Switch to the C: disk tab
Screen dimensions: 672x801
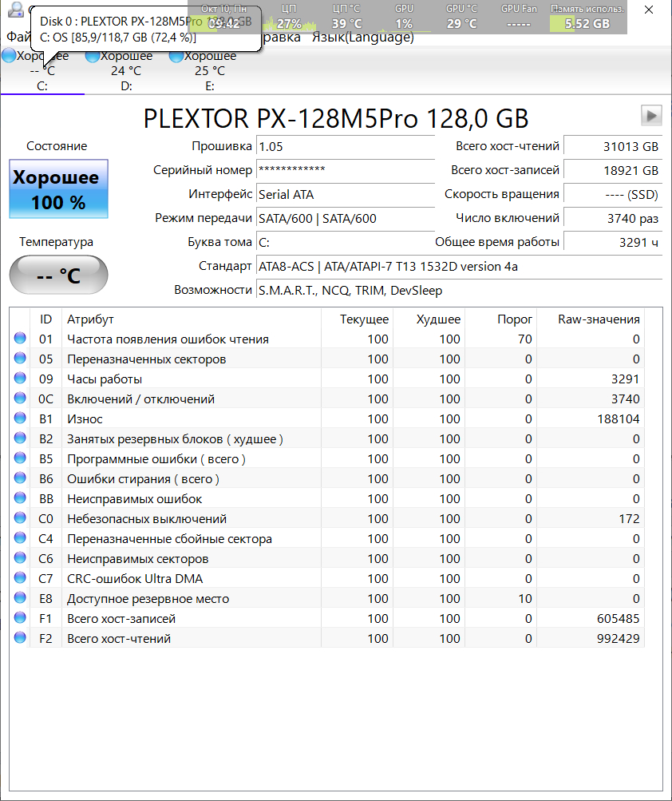pos(42,72)
